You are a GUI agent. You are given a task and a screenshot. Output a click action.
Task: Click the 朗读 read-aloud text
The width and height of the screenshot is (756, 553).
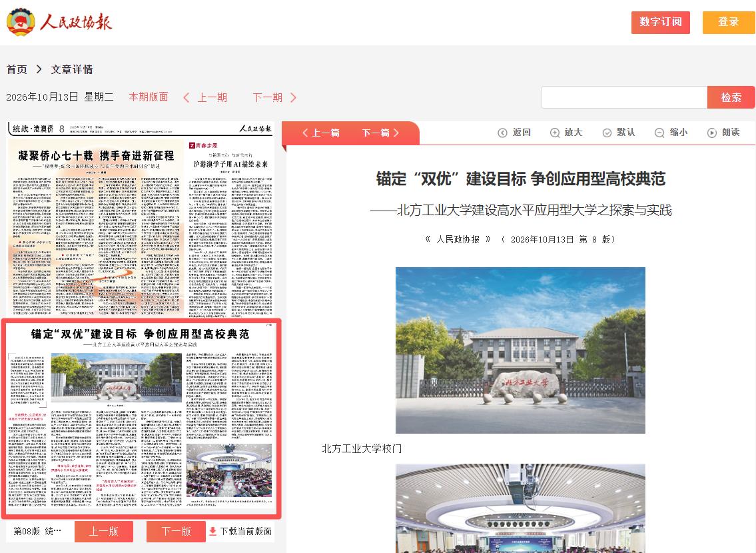[x=731, y=132]
